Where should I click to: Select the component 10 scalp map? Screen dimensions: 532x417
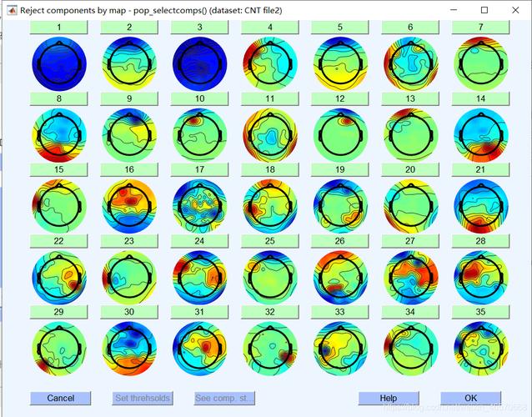pyautogui.click(x=199, y=135)
